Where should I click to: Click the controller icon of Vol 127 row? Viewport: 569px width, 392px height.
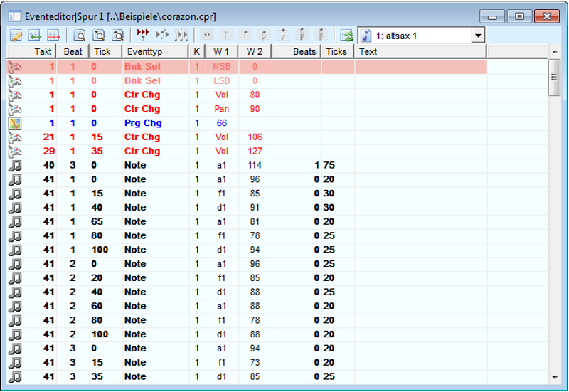tap(15, 152)
